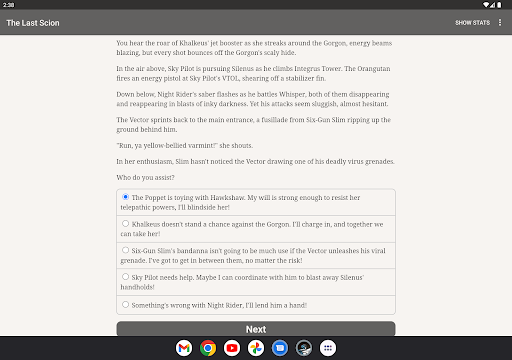Check the Wi-Fi status icon
This screenshot has width=512, height=360.
[486, 5]
